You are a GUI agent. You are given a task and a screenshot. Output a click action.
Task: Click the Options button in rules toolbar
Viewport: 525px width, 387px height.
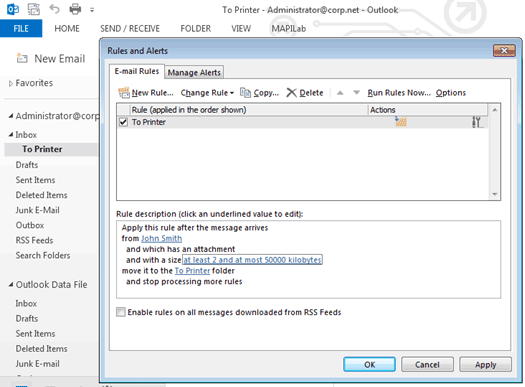[x=450, y=93]
